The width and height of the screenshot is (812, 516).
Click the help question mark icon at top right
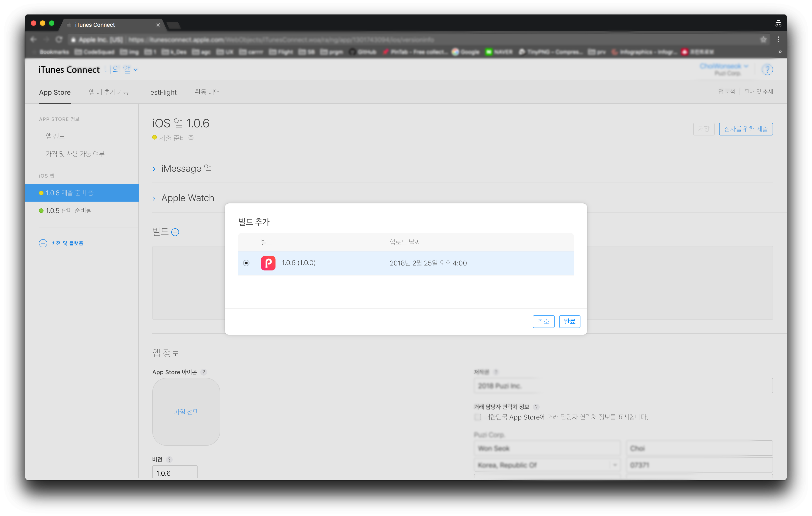(767, 70)
